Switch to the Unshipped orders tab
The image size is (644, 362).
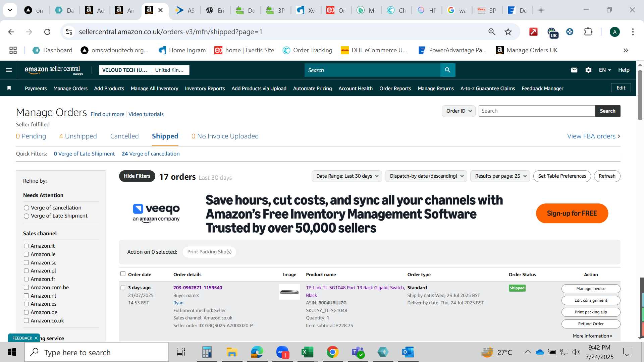coord(78,136)
